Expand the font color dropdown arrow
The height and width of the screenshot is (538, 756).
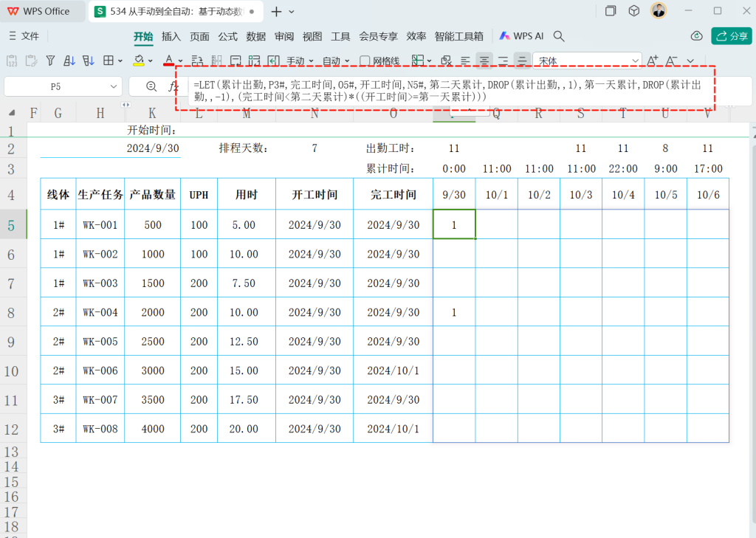coord(180,61)
